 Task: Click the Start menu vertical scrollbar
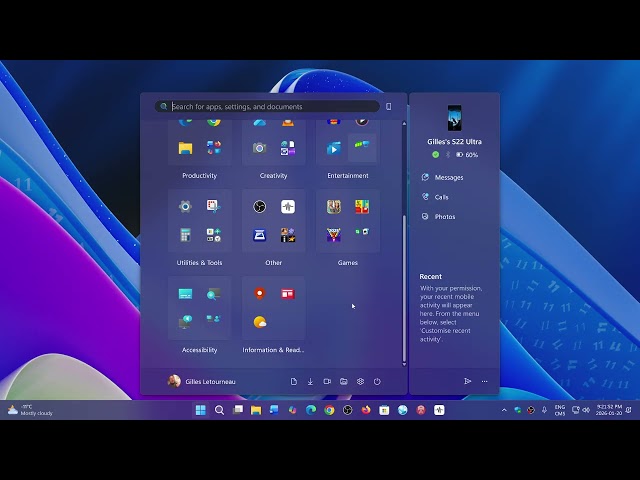pyautogui.click(x=404, y=288)
